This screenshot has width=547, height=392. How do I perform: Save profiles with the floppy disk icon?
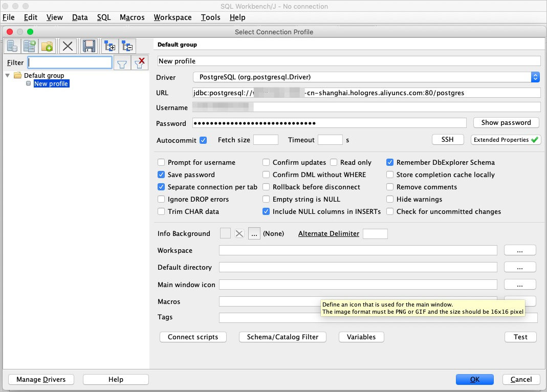coord(89,46)
